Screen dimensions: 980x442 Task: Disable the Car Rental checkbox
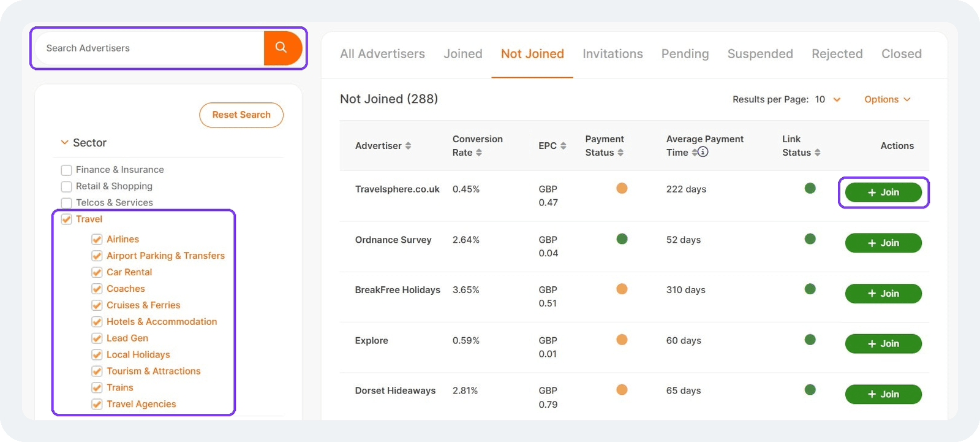pyautogui.click(x=97, y=272)
